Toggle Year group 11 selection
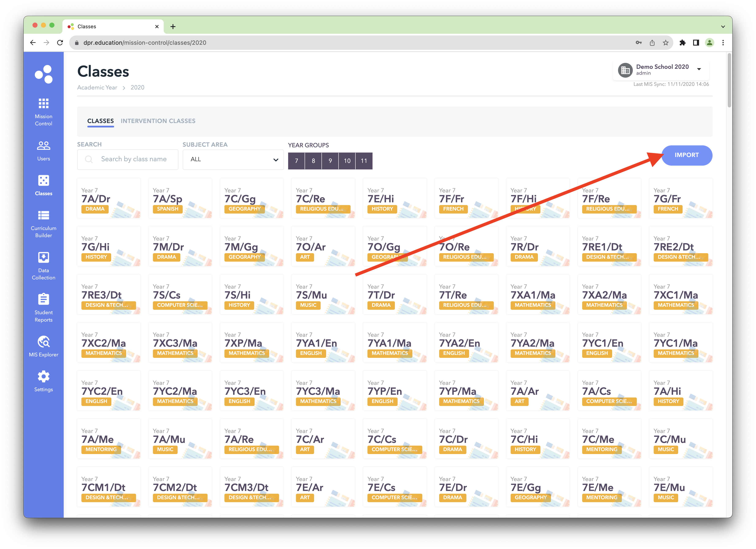Screen dimensions: 756x549 (364, 161)
